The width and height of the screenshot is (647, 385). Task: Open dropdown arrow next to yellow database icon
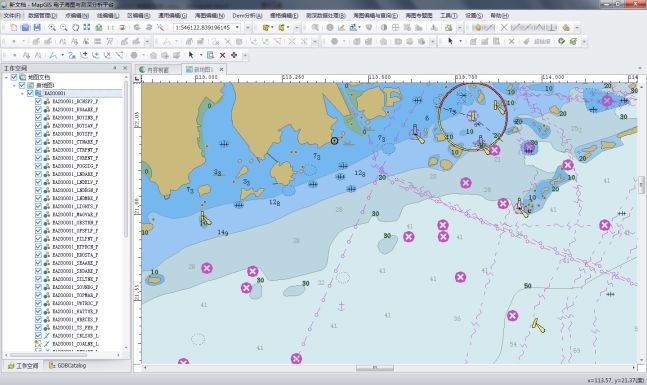272,28
